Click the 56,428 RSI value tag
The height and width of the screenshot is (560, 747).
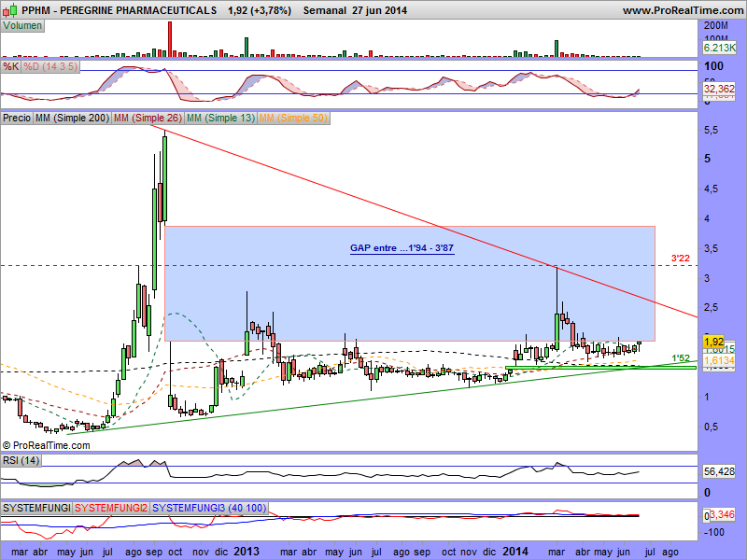(x=719, y=471)
